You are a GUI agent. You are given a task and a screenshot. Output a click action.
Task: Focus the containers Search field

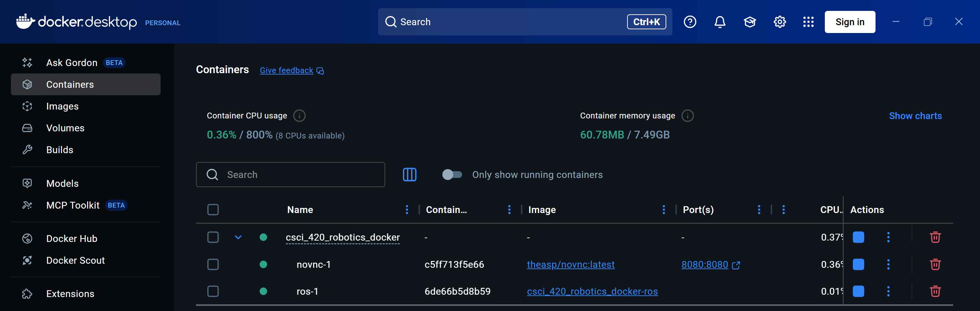[290, 175]
